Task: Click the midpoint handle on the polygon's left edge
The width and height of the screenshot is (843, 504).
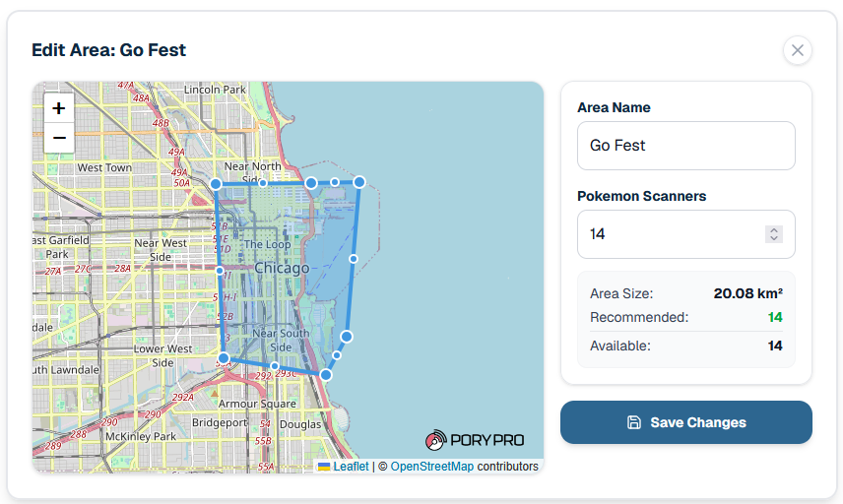Action: pos(220,271)
